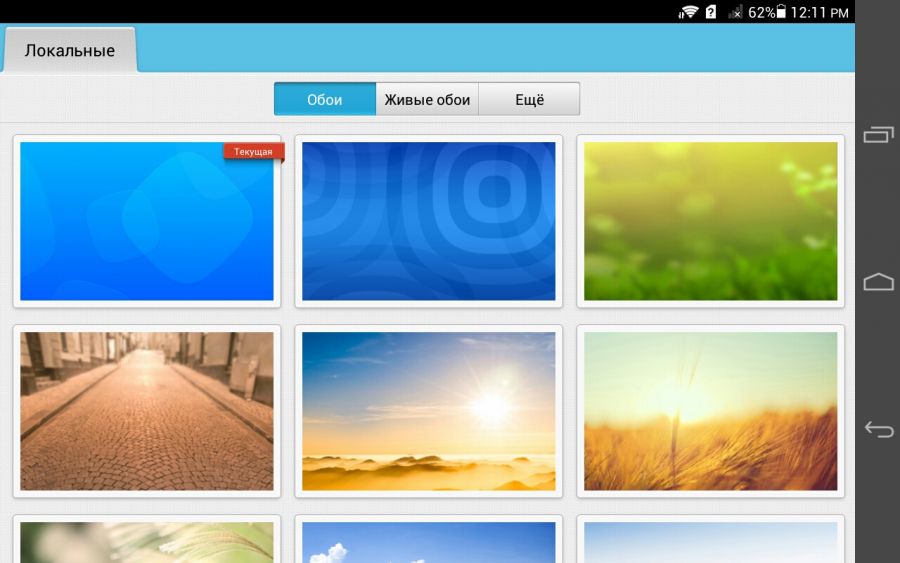900x563 pixels.
Task: Select the Обои segment
Action: (x=325, y=99)
